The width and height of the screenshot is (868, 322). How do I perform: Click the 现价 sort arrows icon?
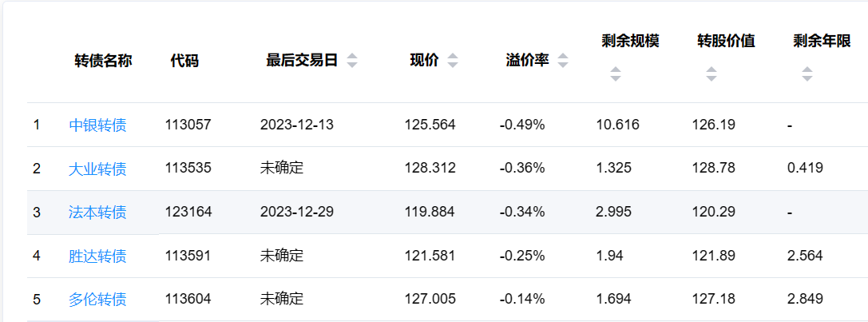click(x=453, y=61)
